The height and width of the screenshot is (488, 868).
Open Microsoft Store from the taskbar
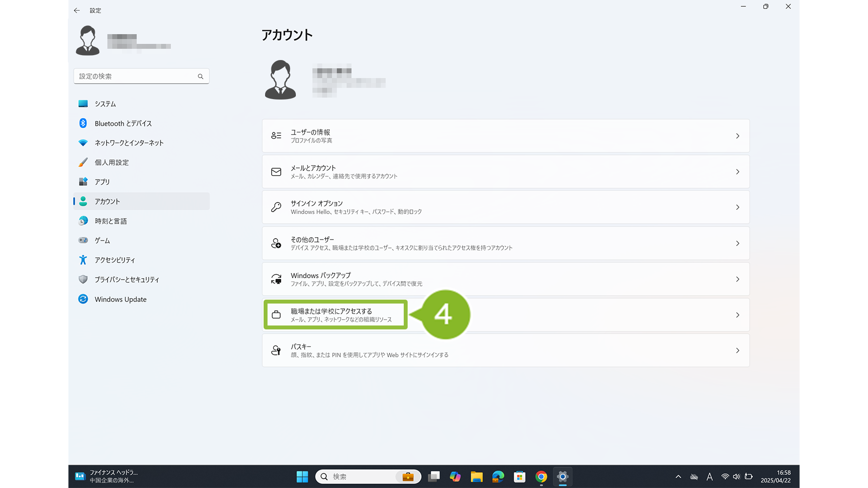519,477
